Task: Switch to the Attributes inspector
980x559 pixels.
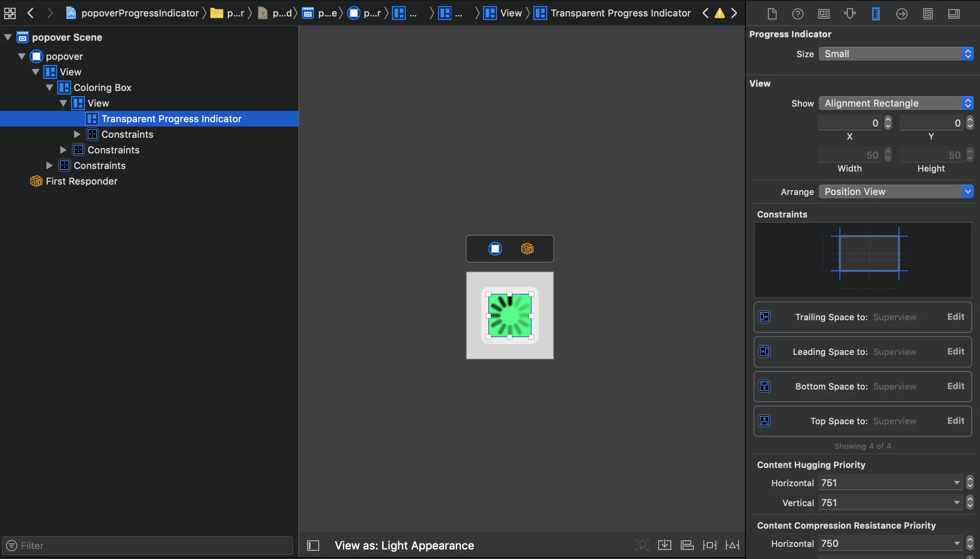Action: (850, 14)
